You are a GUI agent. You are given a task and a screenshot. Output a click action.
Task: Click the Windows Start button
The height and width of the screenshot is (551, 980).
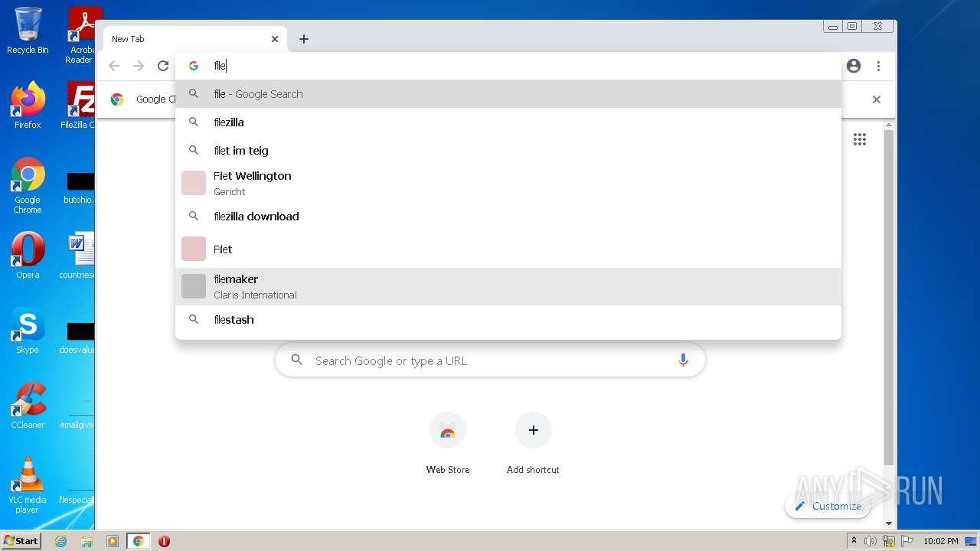click(x=21, y=541)
